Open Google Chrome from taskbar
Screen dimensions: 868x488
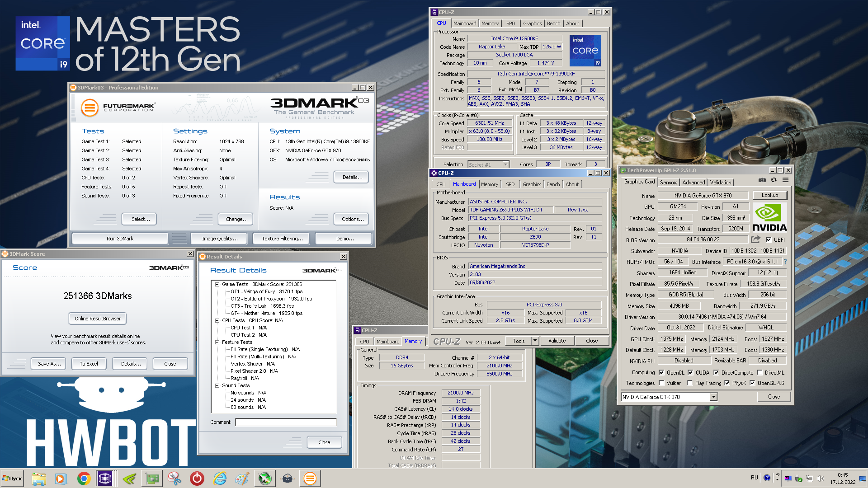[x=84, y=479]
